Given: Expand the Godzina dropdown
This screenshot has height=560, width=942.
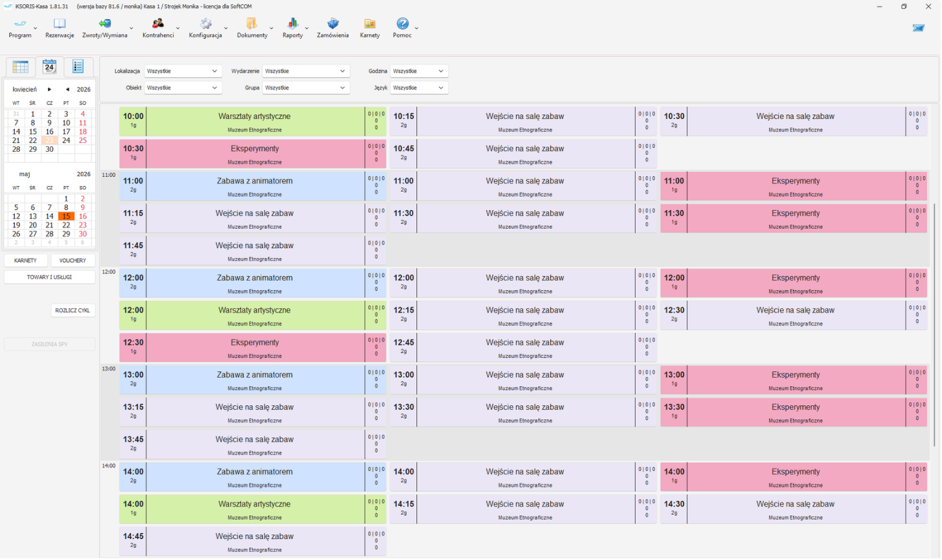Looking at the screenshot, I should click(419, 71).
